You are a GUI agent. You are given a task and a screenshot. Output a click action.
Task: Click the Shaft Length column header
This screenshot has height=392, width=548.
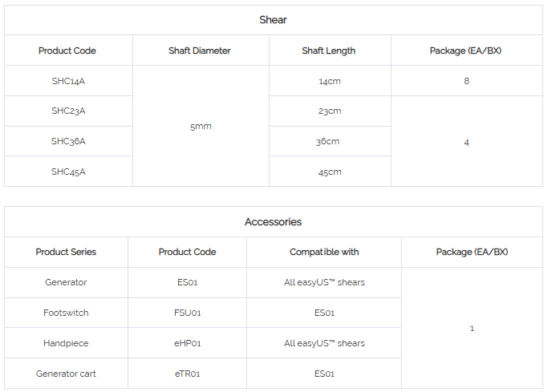328,51
